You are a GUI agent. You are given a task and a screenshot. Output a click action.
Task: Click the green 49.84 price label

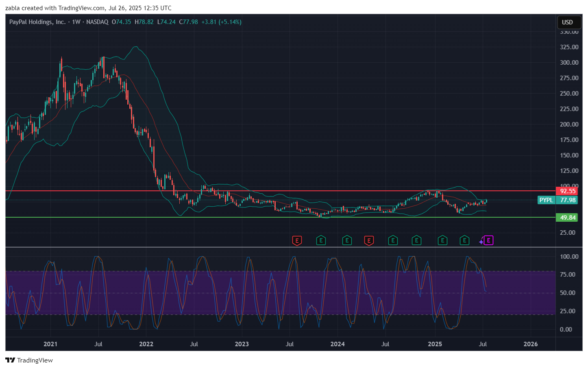567,217
